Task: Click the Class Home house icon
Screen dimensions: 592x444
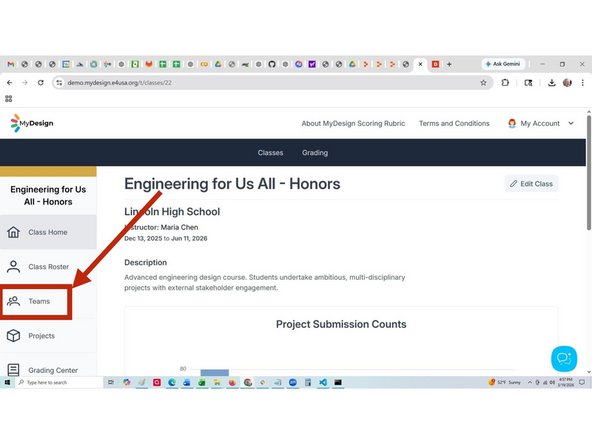Action: coord(14,232)
